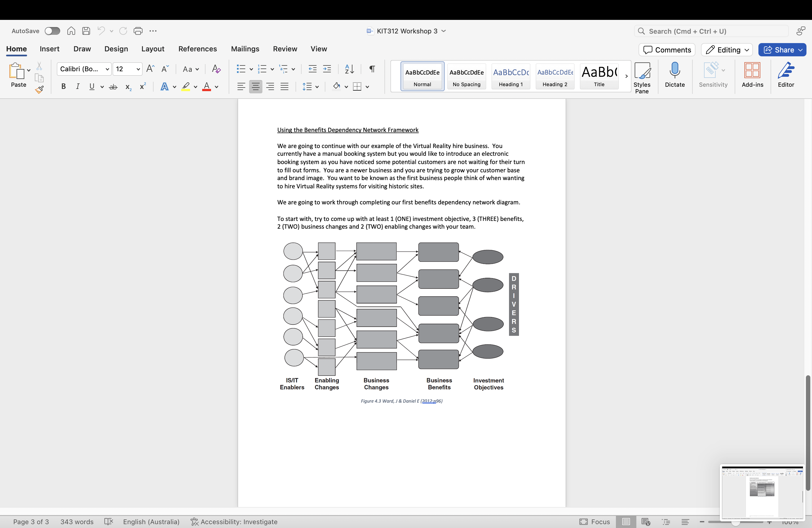Image resolution: width=812 pixels, height=528 pixels.
Task: Open the Layout ribbon tab
Action: pos(152,49)
